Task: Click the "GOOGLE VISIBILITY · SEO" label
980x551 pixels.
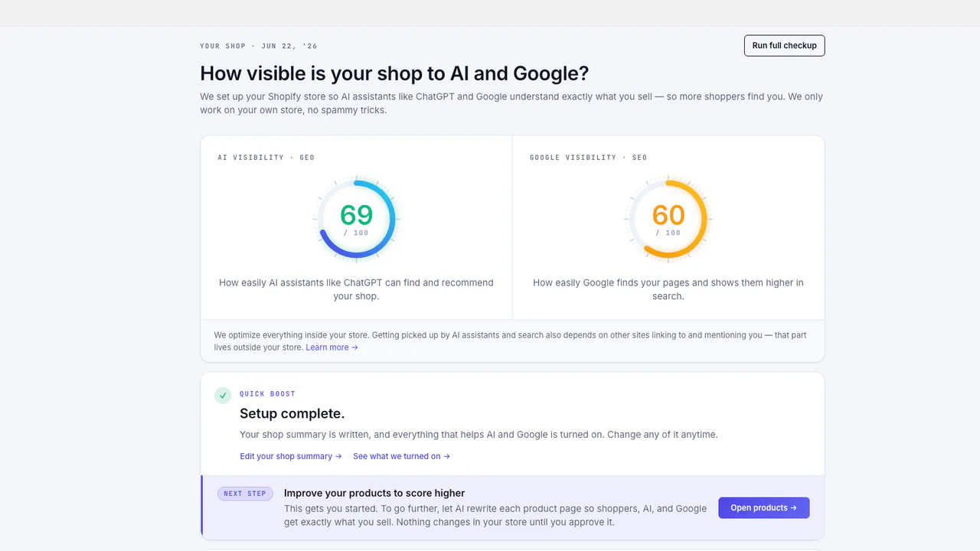Action: tap(588, 158)
